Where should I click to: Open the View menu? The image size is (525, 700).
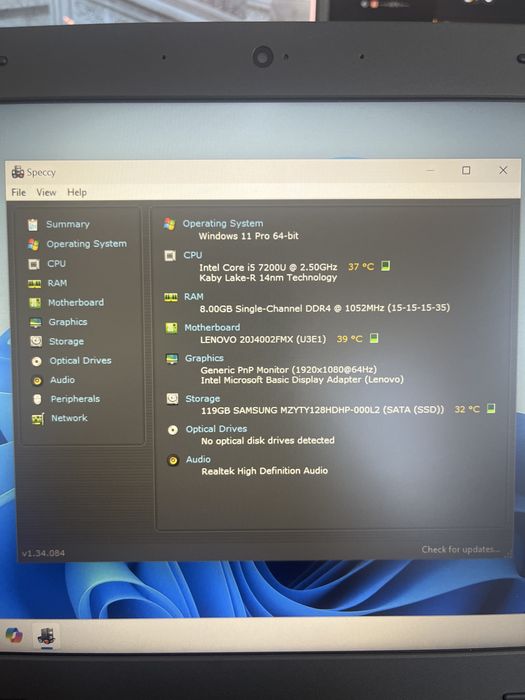46,192
